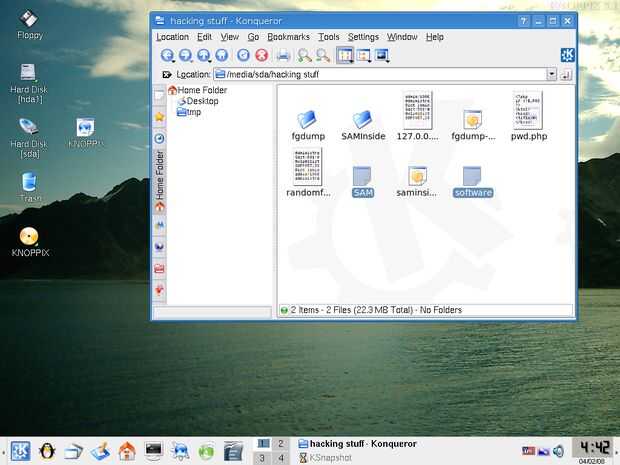Click the vertical Home Folder sidebar tab
The width and height of the screenshot is (620, 465).
pos(159,182)
